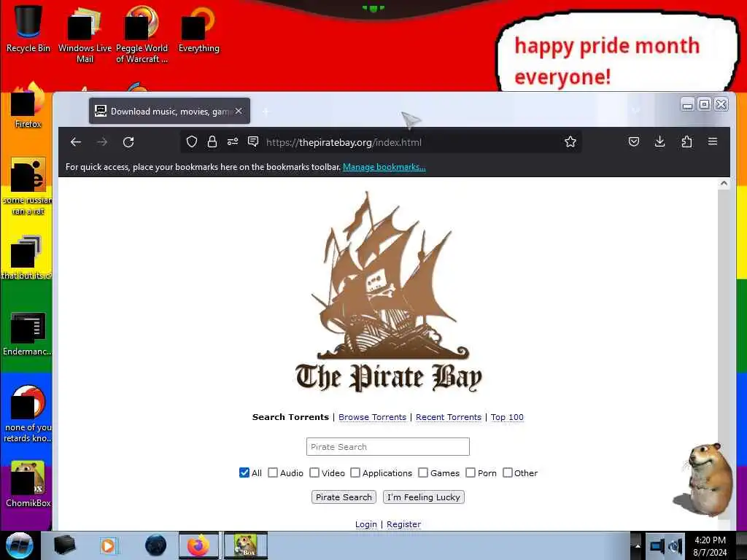Go back using the browser back arrow
The width and height of the screenshot is (747, 560).
[x=76, y=142]
